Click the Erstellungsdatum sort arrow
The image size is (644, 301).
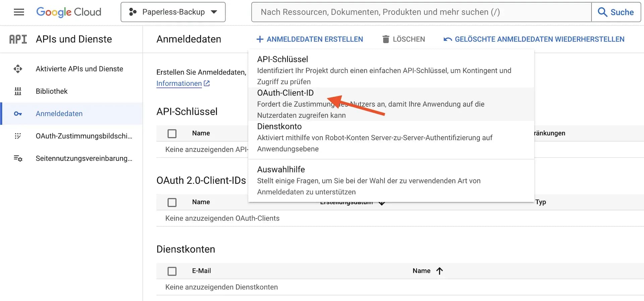[382, 203]
